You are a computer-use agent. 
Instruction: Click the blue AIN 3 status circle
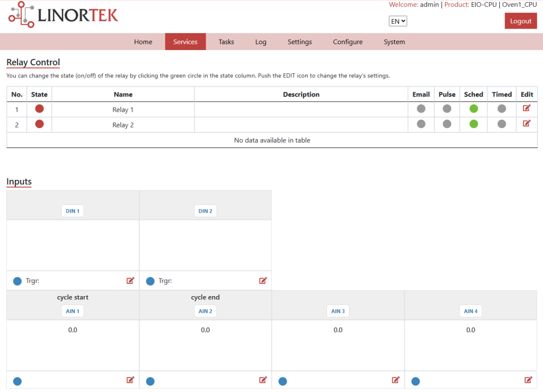[283, 381]
